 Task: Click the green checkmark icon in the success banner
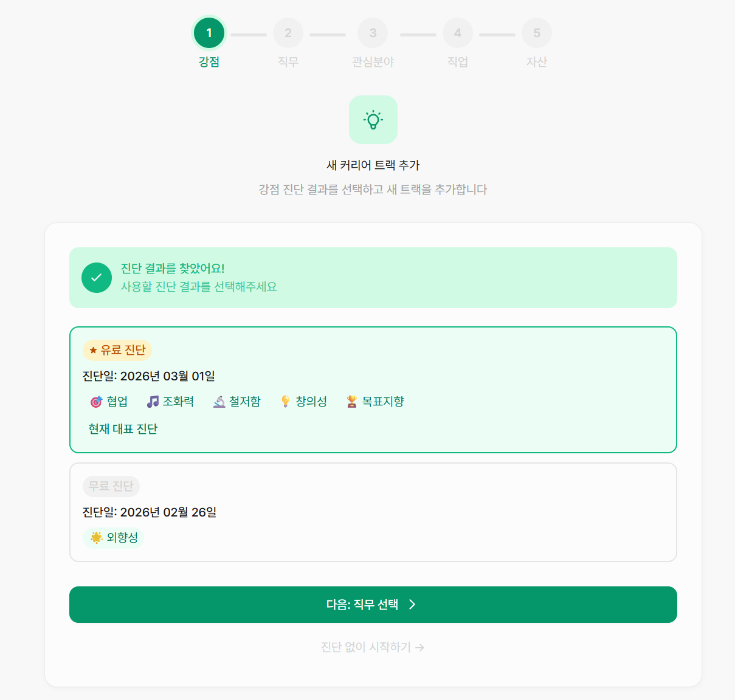pyautogui.click(x=96, y=277)
